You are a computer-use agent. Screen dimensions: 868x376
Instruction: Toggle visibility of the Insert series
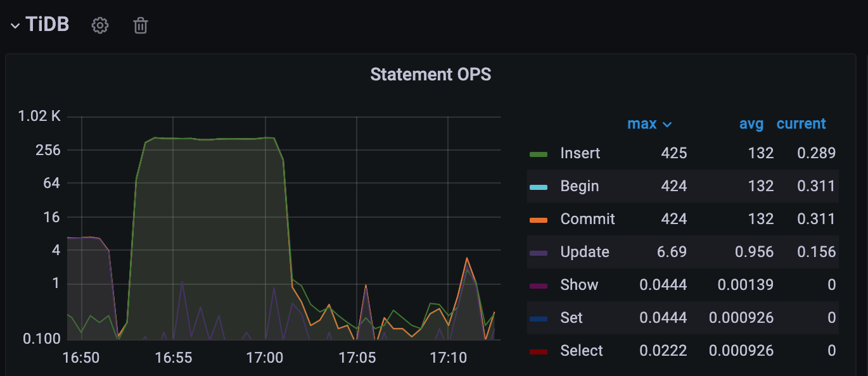tap(580, 153)
